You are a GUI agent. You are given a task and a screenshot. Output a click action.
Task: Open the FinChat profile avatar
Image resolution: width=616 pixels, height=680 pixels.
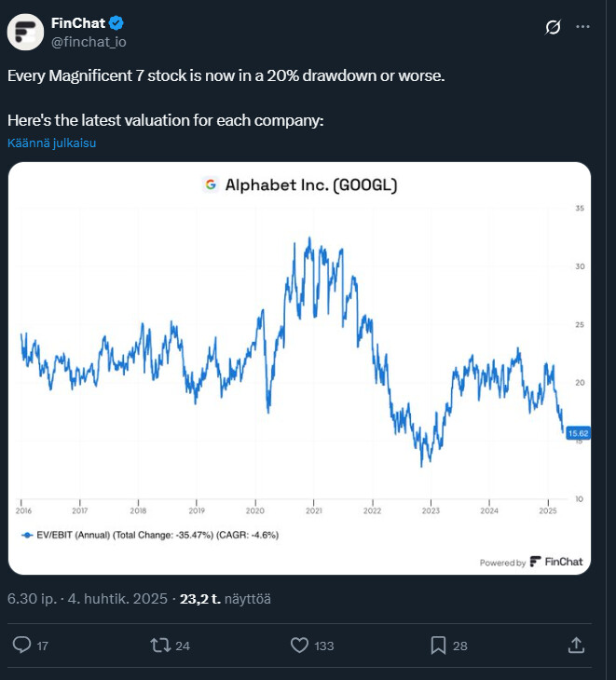coord(25,32)
